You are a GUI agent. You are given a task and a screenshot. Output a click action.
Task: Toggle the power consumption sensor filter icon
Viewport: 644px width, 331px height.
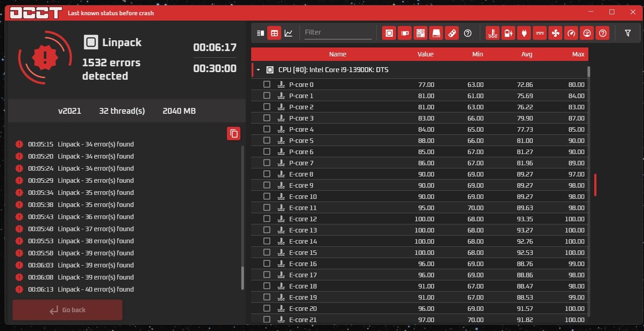click(x=508, y=33)
